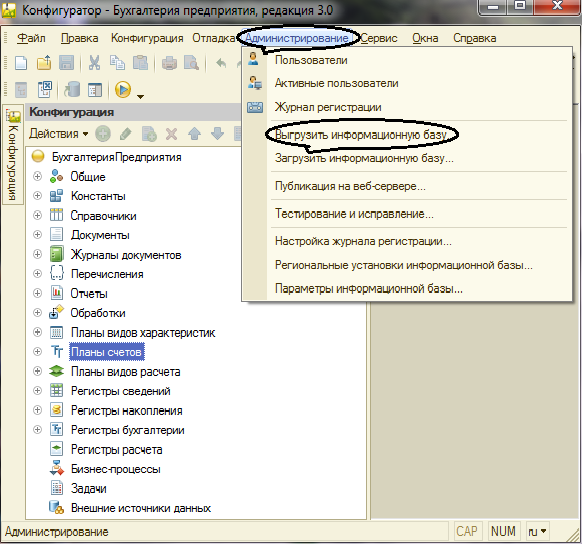Start debugging with the play icon
The image size is (582, 544).
coord(123,89)
